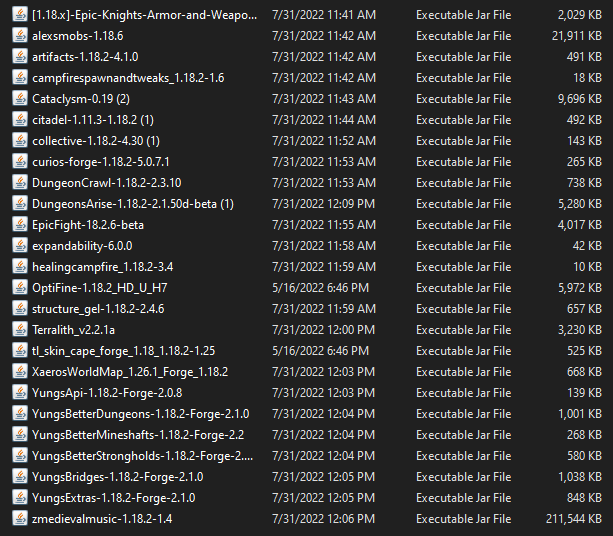This screenshot has width=613, height=536.
Task: Select the healingcampfire_1.18.2-3.4 file name
Action: click(102, 267)
